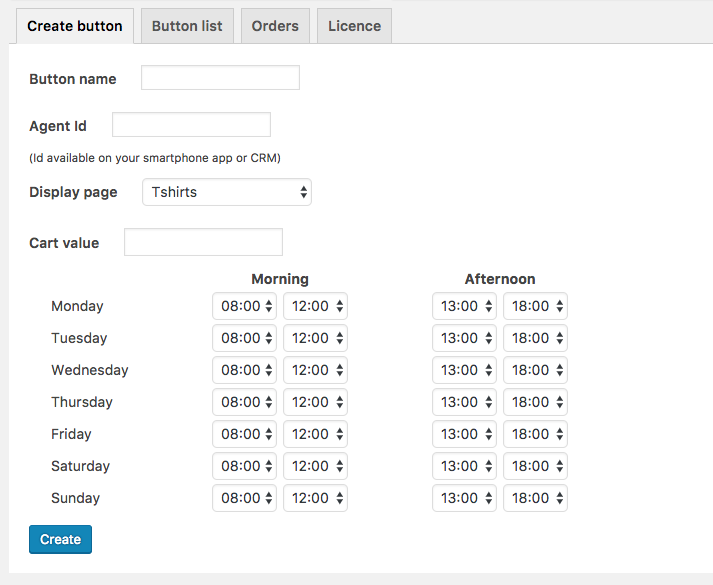713x585 pixels.
Task: Click the Friday row label
Action: (71, 434)
